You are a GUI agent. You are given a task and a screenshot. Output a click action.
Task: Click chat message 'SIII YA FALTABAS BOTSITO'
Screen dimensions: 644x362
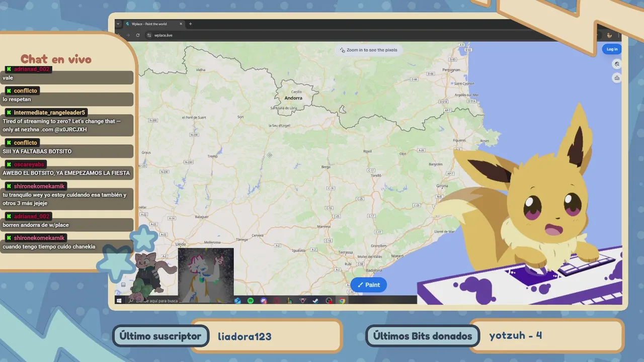tap(37, 151)
